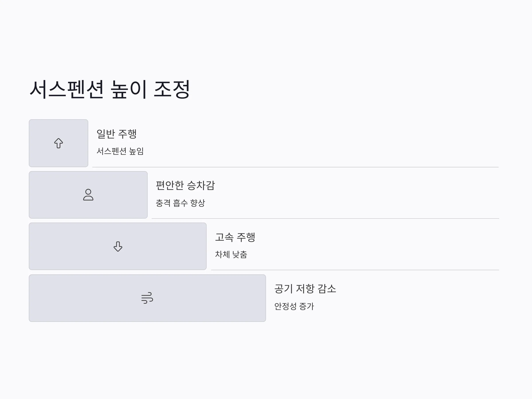The image size is (532, 399).
Task: Select the 안정성 증가 description text
Action: point(294,306)
